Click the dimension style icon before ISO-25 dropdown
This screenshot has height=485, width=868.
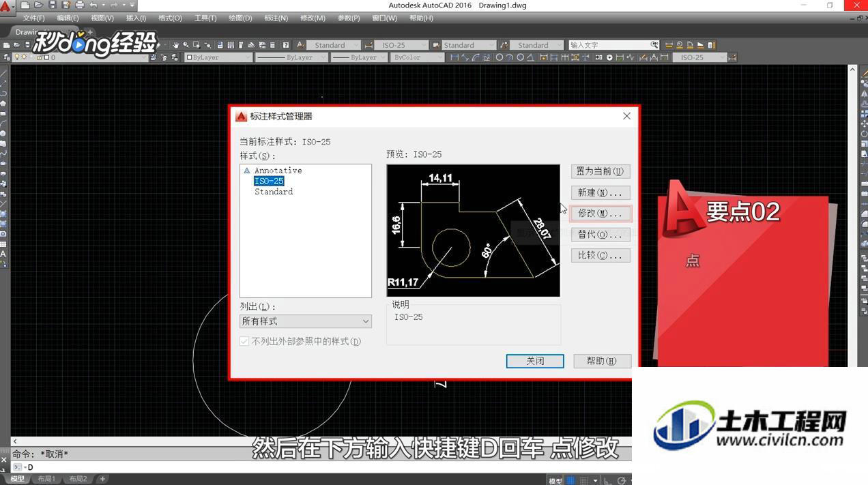pyautogui.click(x=368, y=45)
